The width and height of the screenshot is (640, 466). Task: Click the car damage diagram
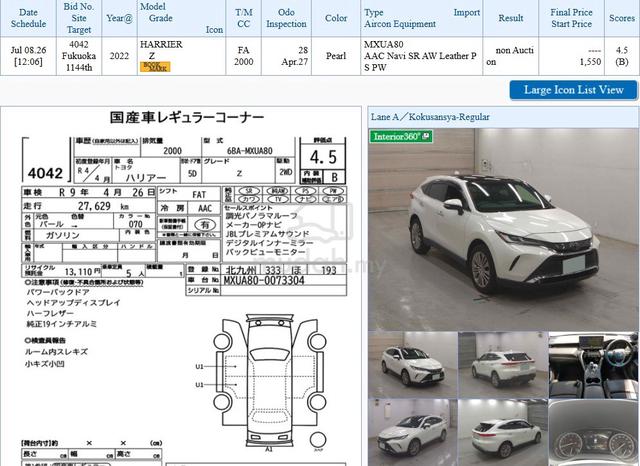coord(269,382)
